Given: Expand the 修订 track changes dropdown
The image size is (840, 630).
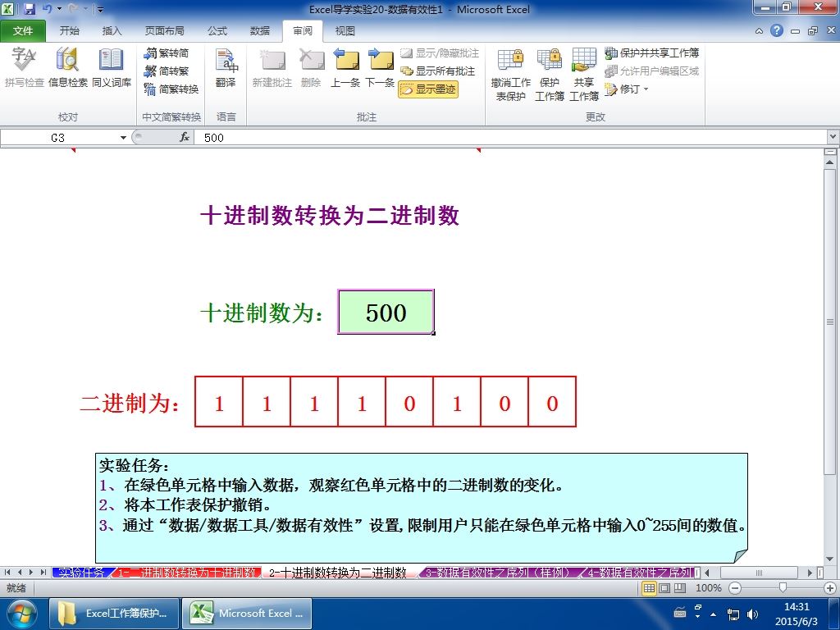Looking at the screenshot, I should tap(626, 89).
